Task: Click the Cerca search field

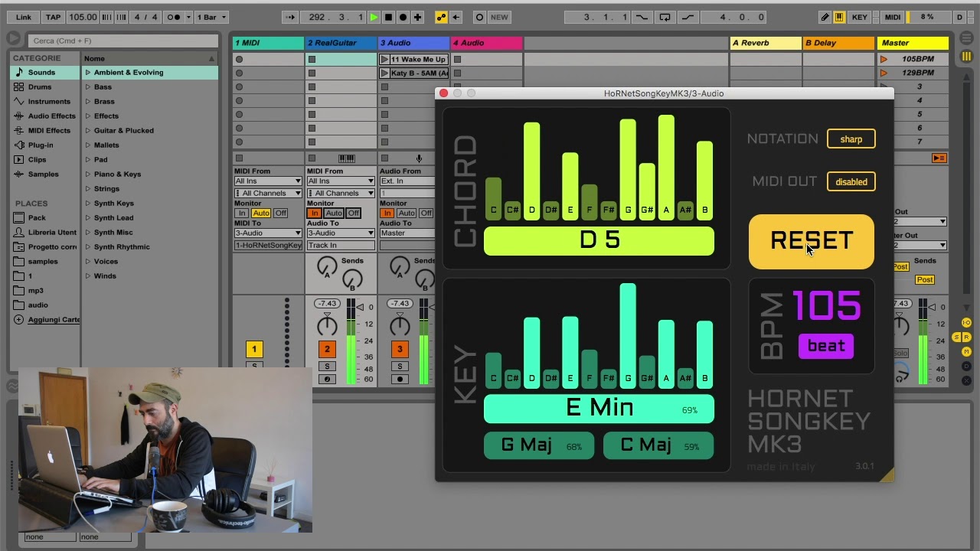Action: (x=122, y=41)
